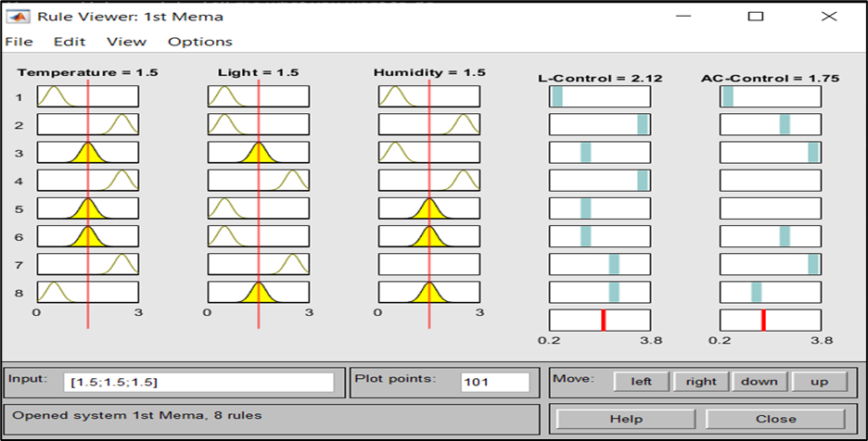Image resolution: width=868 pixels, height=441 pixels.
Task: Click the Light = 1.5 label
Action: [x=258, y=72]
